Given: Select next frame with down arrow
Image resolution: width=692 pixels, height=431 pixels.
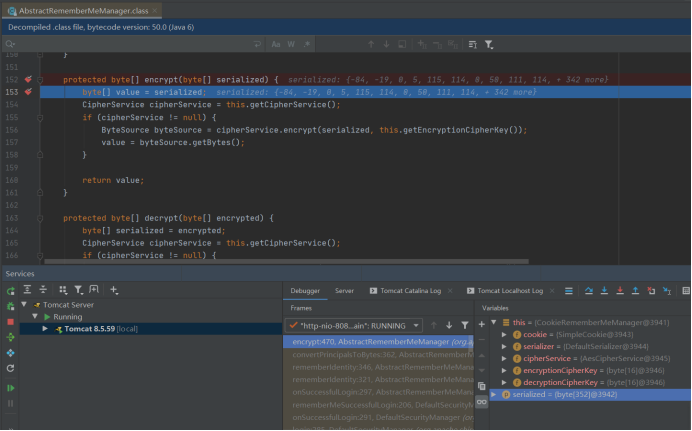Looking at the screenshot, I should click(x=449, y=326).
